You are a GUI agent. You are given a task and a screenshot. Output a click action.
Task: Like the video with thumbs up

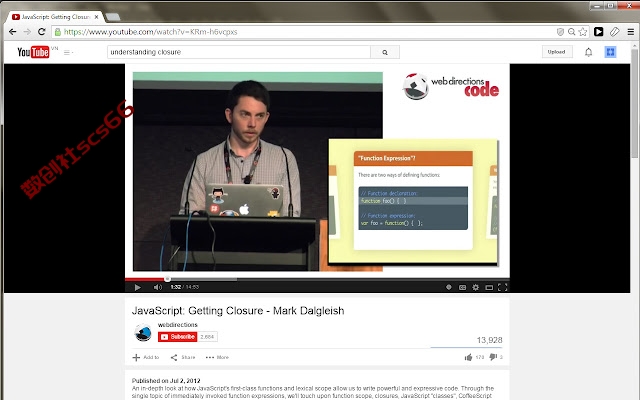pyautogui.click(x=468, y=357)
